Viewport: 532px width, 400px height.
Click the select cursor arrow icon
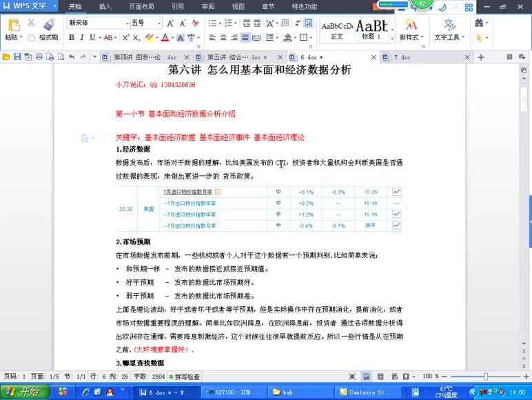[479, 37]
